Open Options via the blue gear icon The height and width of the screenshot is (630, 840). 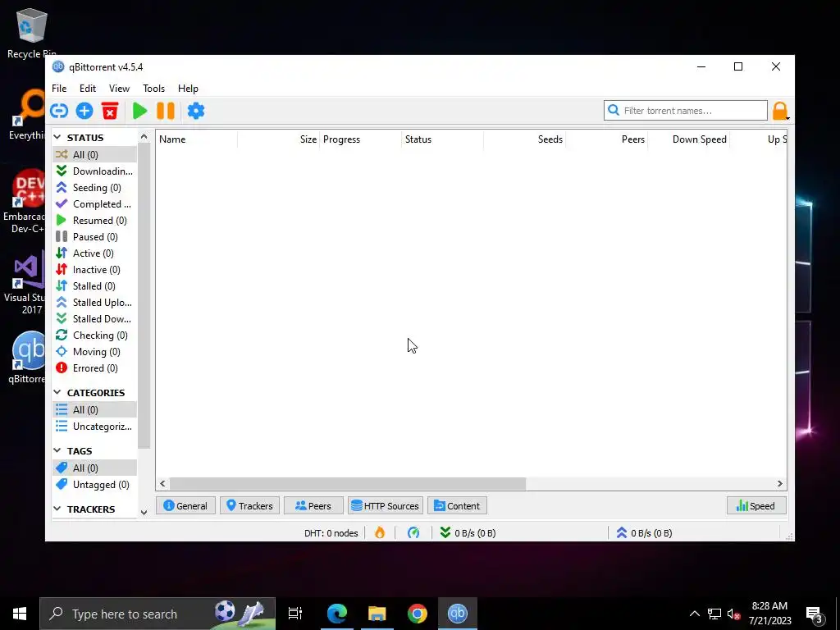click(196, 111)
